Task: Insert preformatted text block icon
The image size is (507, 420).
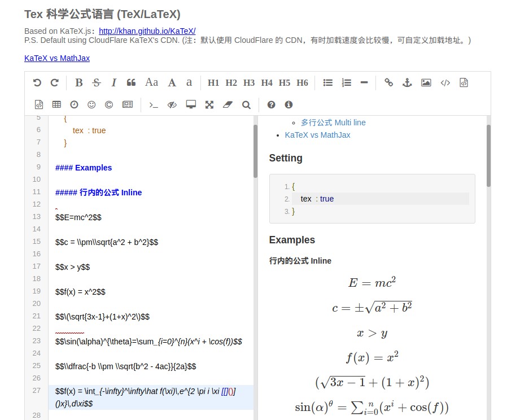Action: pyautogui.click(x=464, y=83)
